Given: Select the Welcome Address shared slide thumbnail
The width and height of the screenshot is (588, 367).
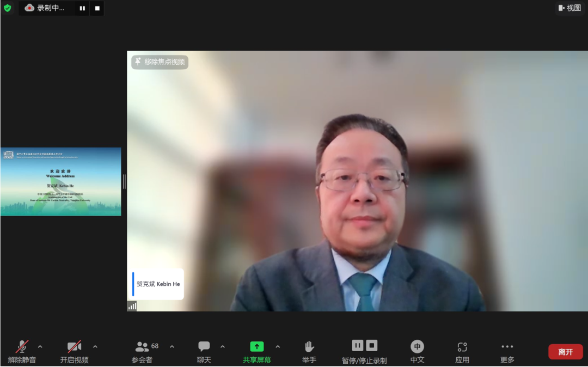Looking at the screenshot, I should coord(61,181).
